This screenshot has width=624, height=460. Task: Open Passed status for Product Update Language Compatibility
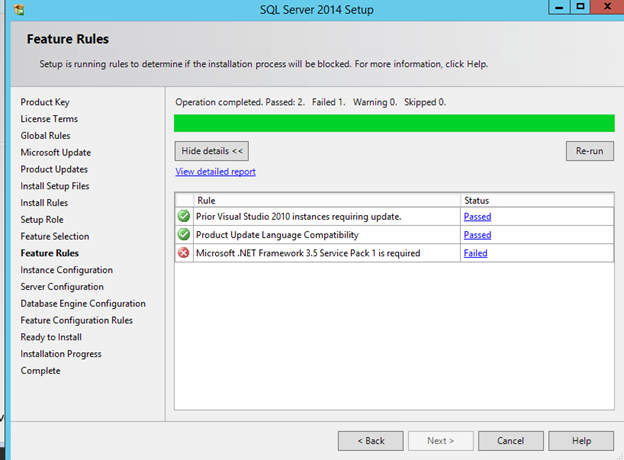[478, 235]
